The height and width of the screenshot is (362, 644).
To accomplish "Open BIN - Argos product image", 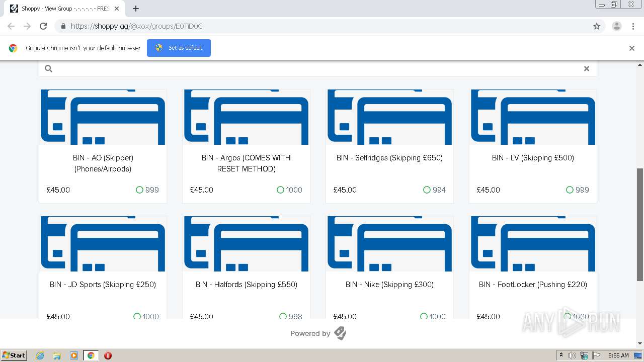I will tap(247, 117).
